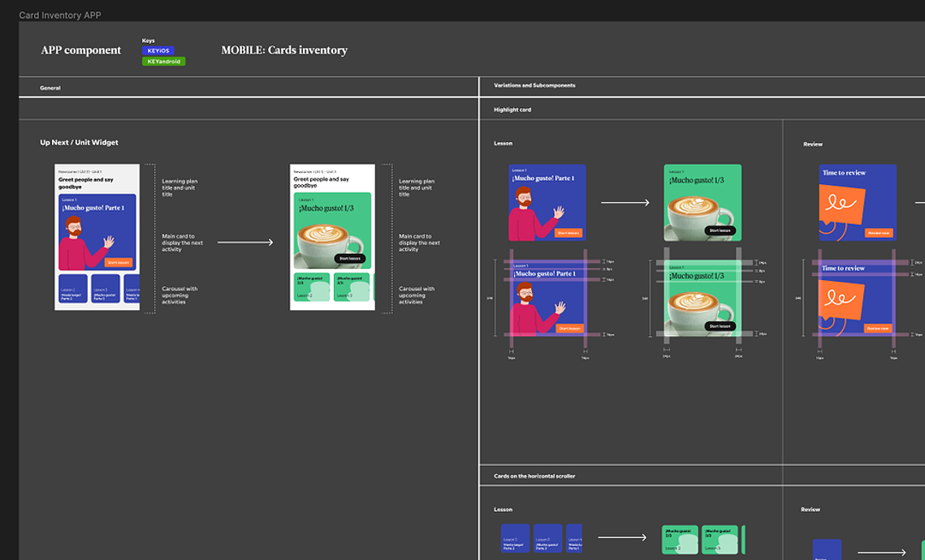Click Review now button on plain review card
Screen dimensions: 925x560
coord(879,233)
